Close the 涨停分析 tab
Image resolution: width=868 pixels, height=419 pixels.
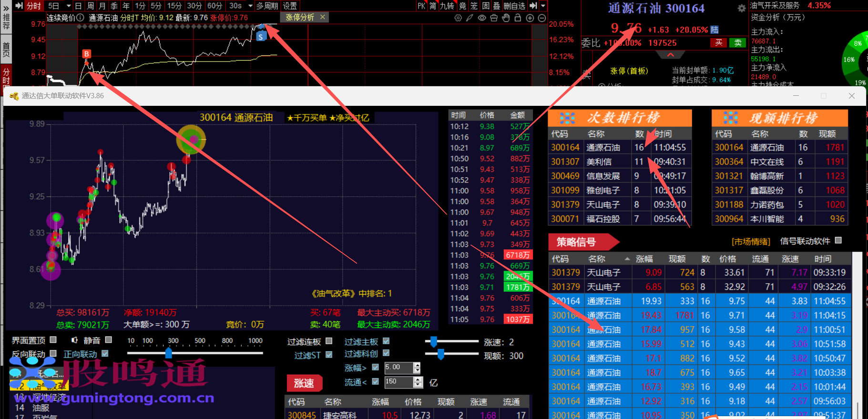(323, 17)
